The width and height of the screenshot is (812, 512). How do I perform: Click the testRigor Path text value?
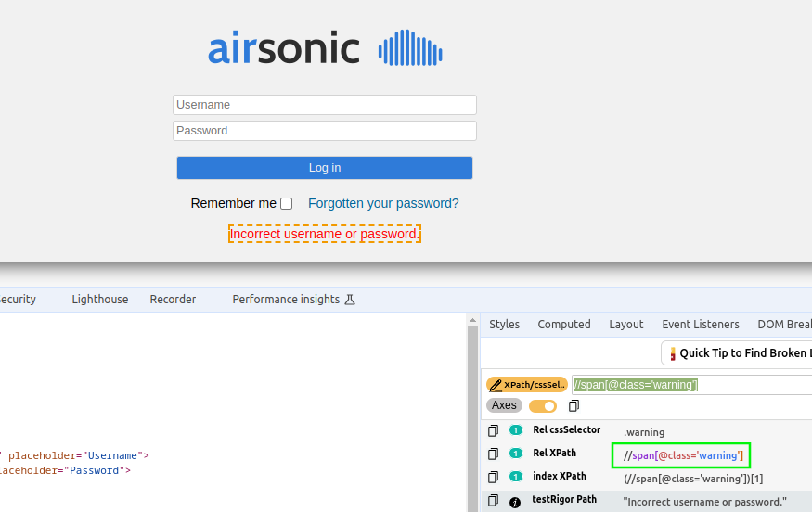[x=704, y=502]
